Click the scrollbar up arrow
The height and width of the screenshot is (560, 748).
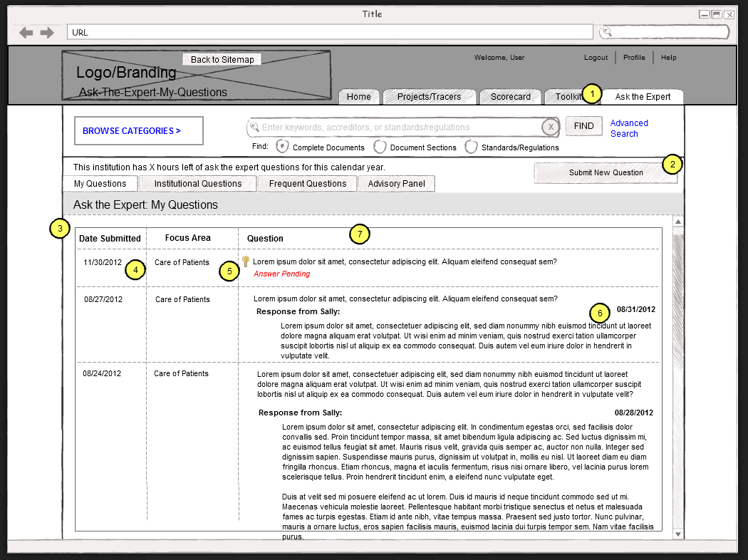pos(678,222)
